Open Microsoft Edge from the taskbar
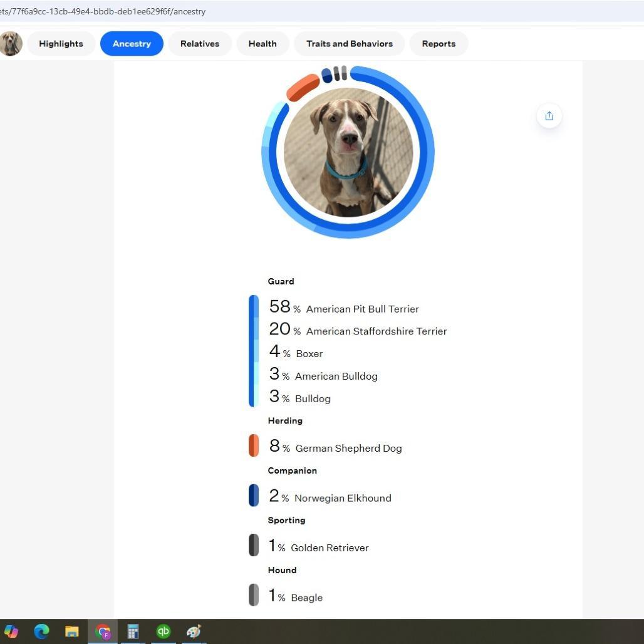644x644 pixels. coord(41,631)
